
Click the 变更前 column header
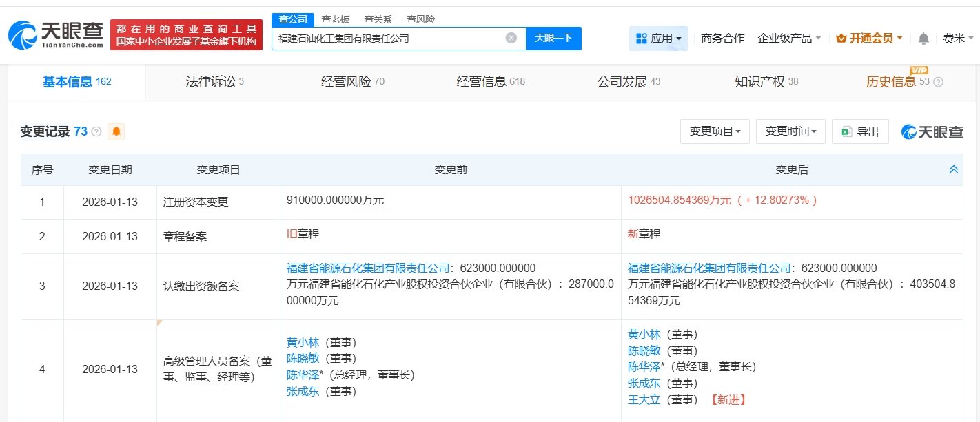tap(451, 170)
